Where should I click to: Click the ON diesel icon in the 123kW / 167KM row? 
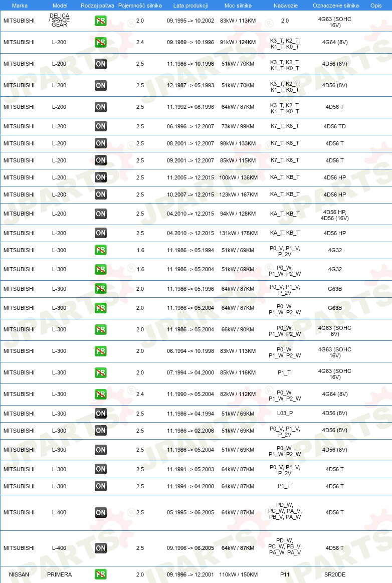(100, 195)
